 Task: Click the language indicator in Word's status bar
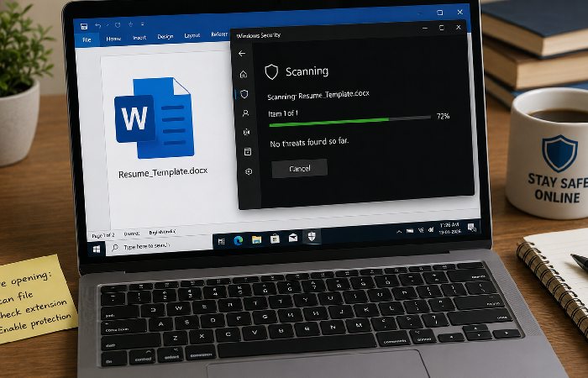click(162, 232)
